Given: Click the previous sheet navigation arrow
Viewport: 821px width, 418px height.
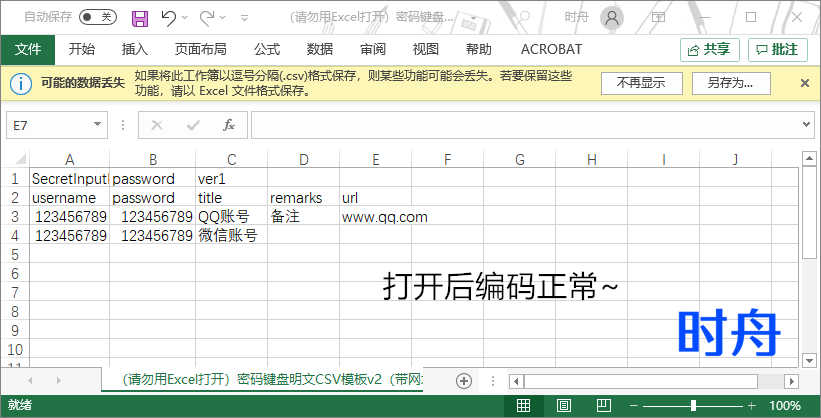Looking at the screenshot, I should [30, 380].
